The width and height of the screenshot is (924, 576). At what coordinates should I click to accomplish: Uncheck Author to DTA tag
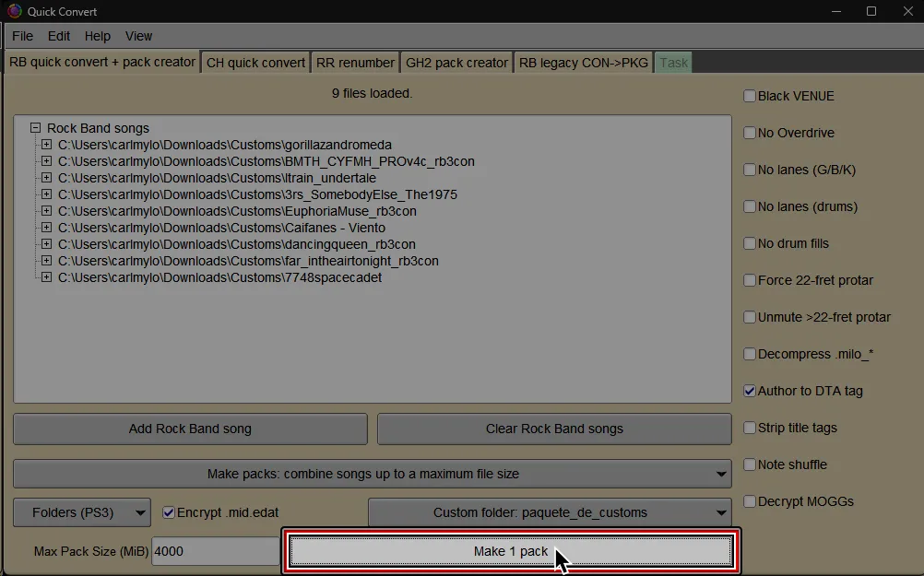pyautogui.click(x=750, y=391)
